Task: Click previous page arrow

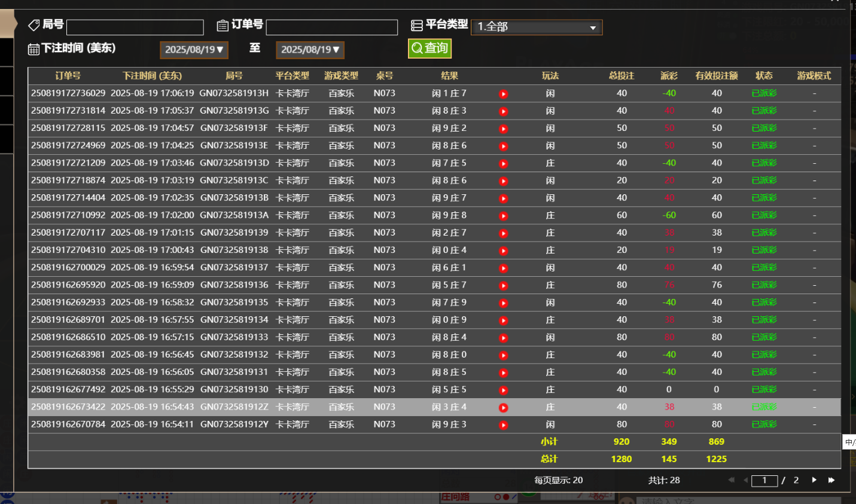Action: (745, 480)
